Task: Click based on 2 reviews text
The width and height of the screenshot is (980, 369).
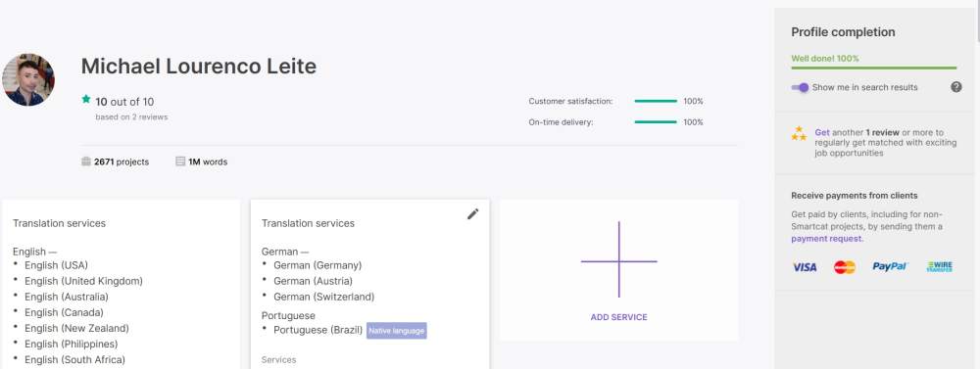Action: (x=131, y=116)
